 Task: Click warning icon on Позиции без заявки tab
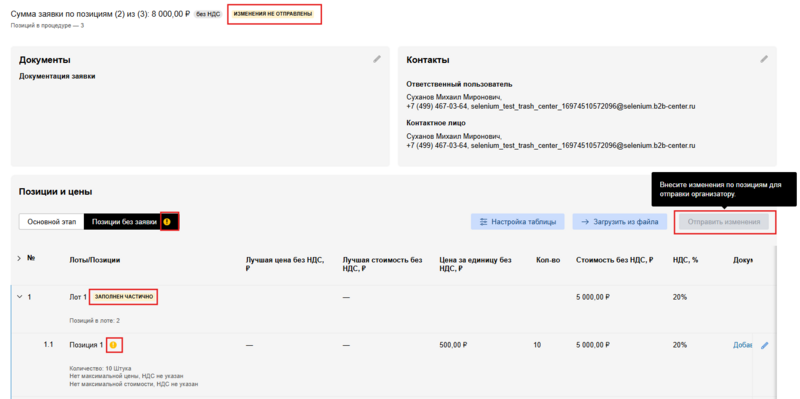167,222
